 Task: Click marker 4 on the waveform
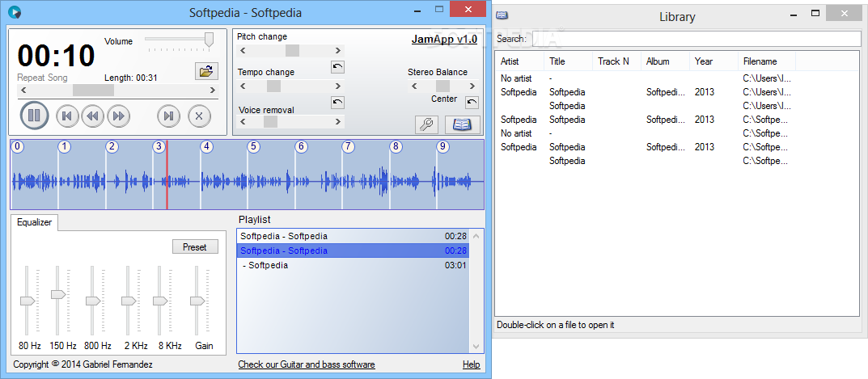tap(206, 146)
